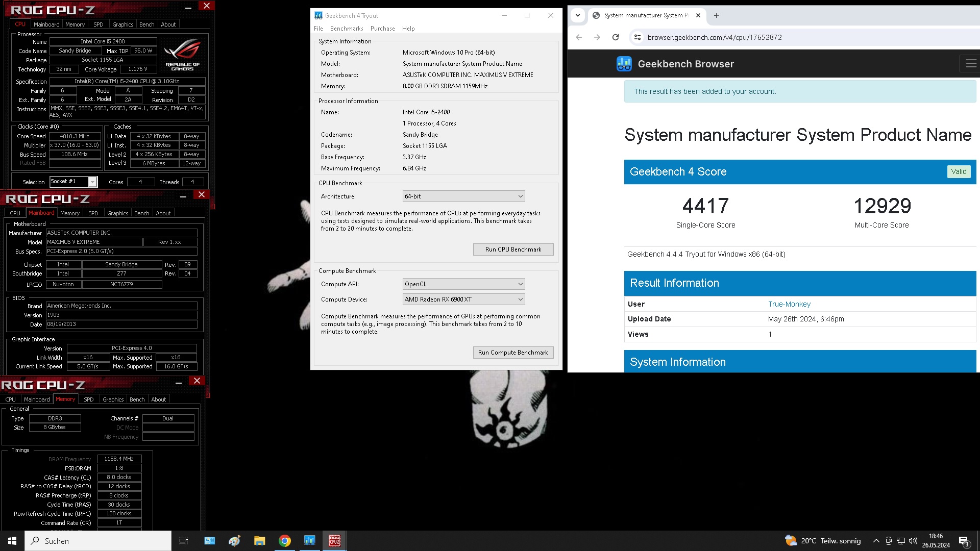The width and height of the screenshot is (980, 551).
Task: Open Windows Start menu
Action: pyautogui.click(x=12, y=541)
